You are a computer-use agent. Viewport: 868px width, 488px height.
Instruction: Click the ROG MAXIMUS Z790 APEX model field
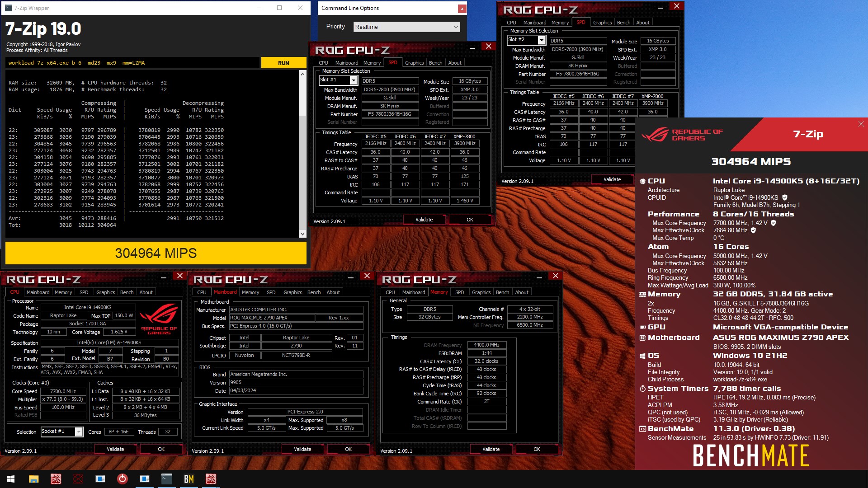[272, 318]
